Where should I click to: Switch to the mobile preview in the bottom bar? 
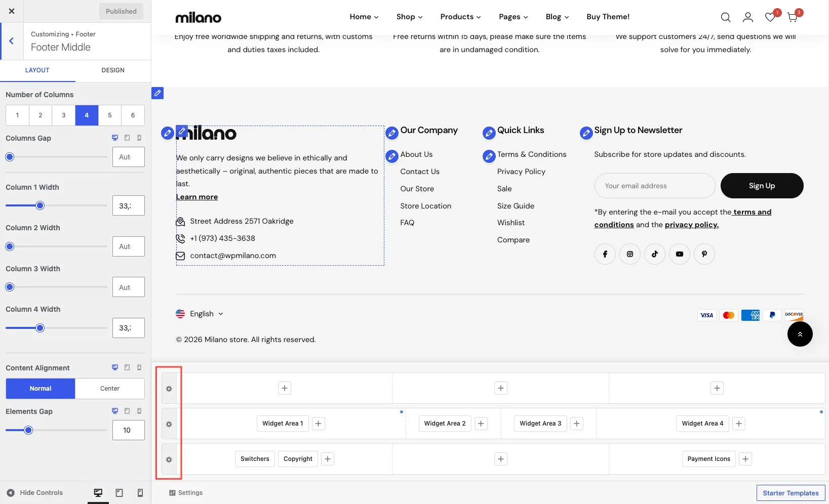pos(140,493)
